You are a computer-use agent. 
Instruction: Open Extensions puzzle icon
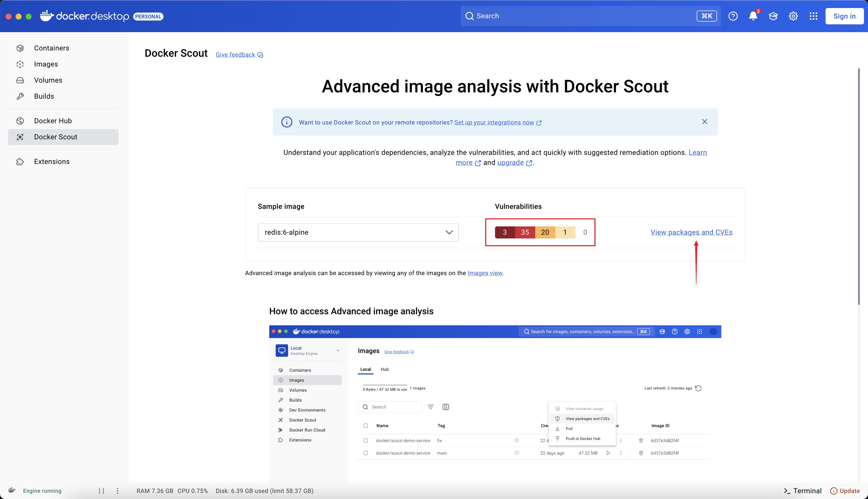20,162
